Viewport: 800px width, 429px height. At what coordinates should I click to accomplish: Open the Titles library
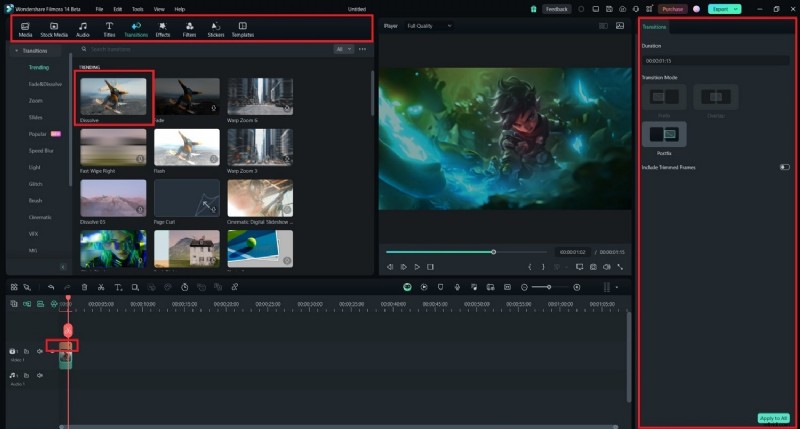coord(109,28)
